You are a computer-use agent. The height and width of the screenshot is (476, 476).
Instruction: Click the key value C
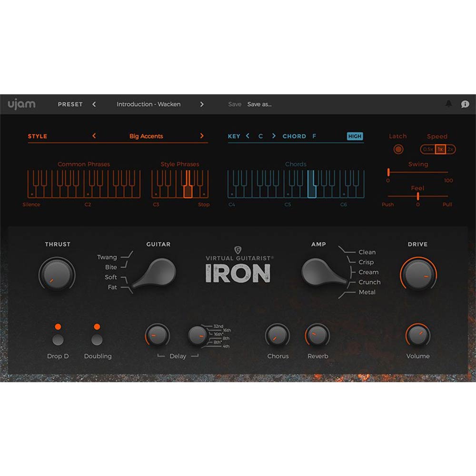pyautogui.click(x=260, y=136)
